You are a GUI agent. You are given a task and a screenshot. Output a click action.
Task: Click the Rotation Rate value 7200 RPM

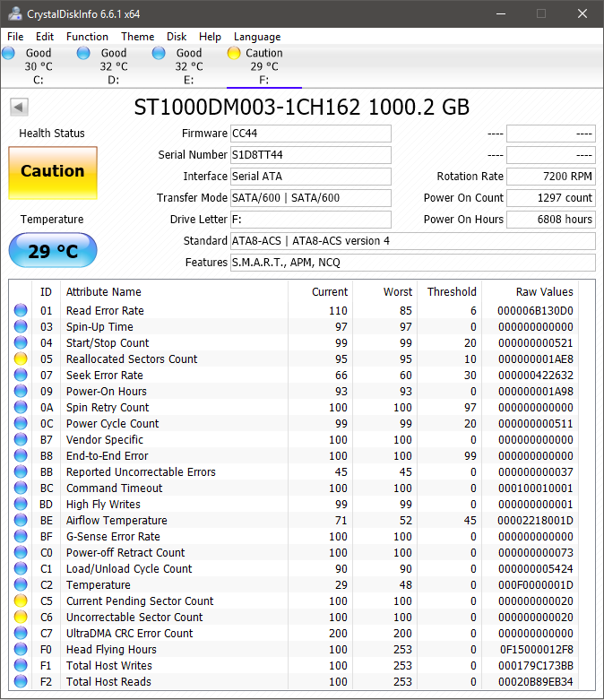(551, 177)
